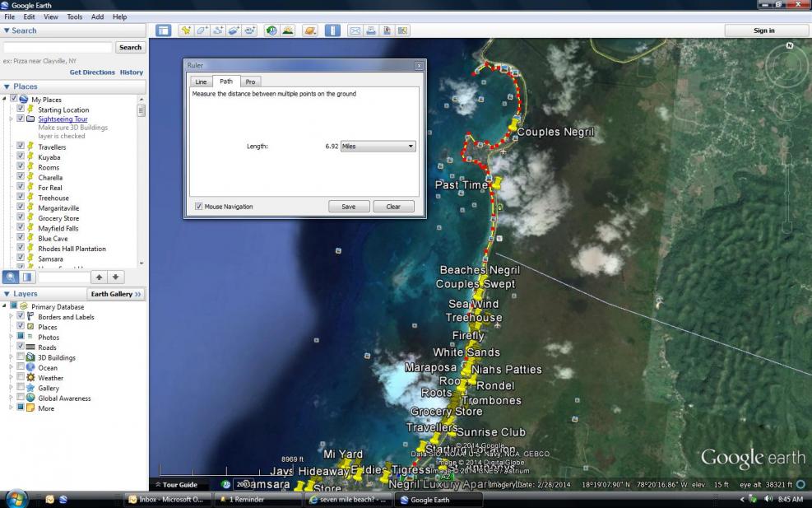The image size is (812, 508).
Task: Click the Couples Negril pushpin on the map
Action: 513,125
